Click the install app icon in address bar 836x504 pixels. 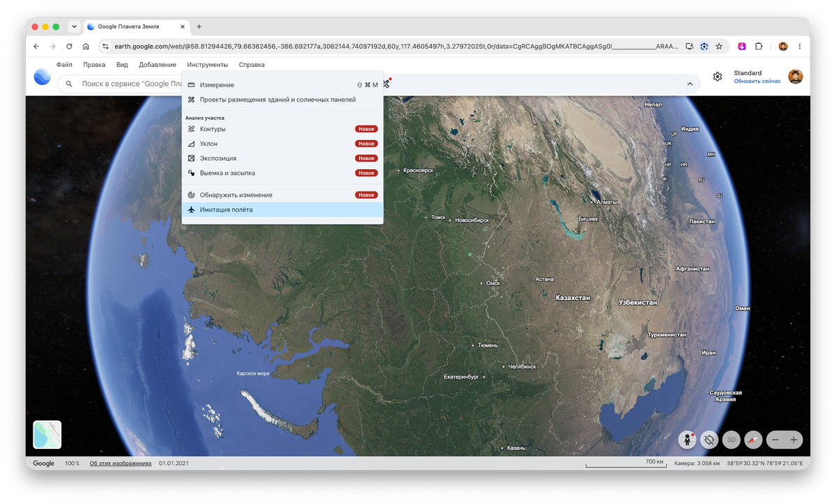(x=690, y=47)
